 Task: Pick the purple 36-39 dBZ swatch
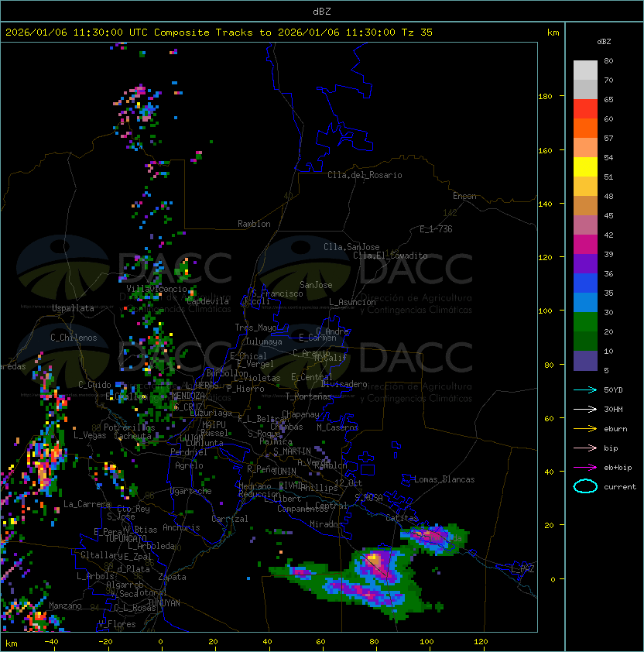click(x=585, y=263)
